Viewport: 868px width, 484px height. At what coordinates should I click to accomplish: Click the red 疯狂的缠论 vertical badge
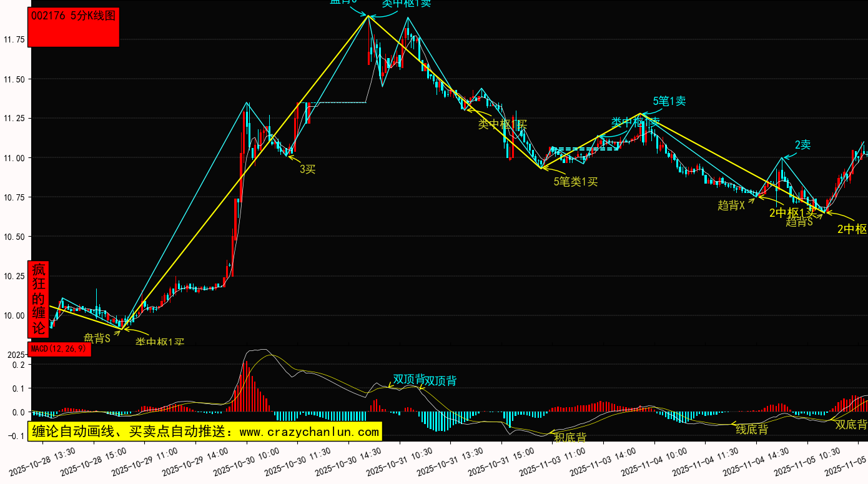tap(39, 299)
